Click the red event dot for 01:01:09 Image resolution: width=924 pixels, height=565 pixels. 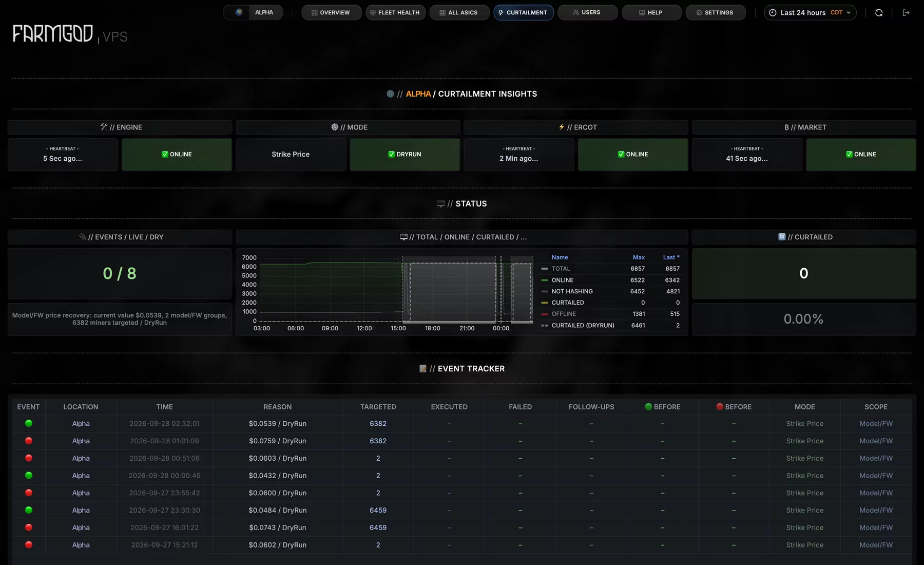point(29,441)
